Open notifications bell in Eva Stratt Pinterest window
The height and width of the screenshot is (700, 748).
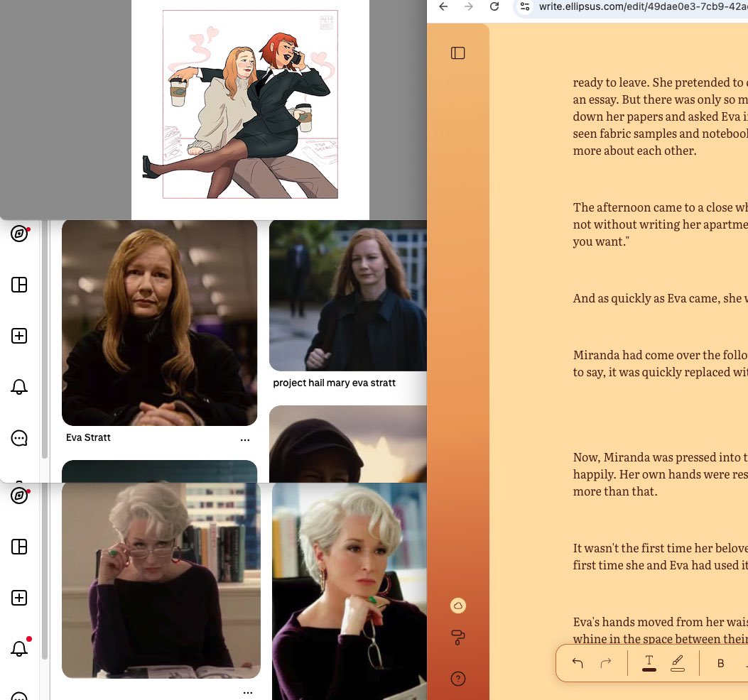19,387
